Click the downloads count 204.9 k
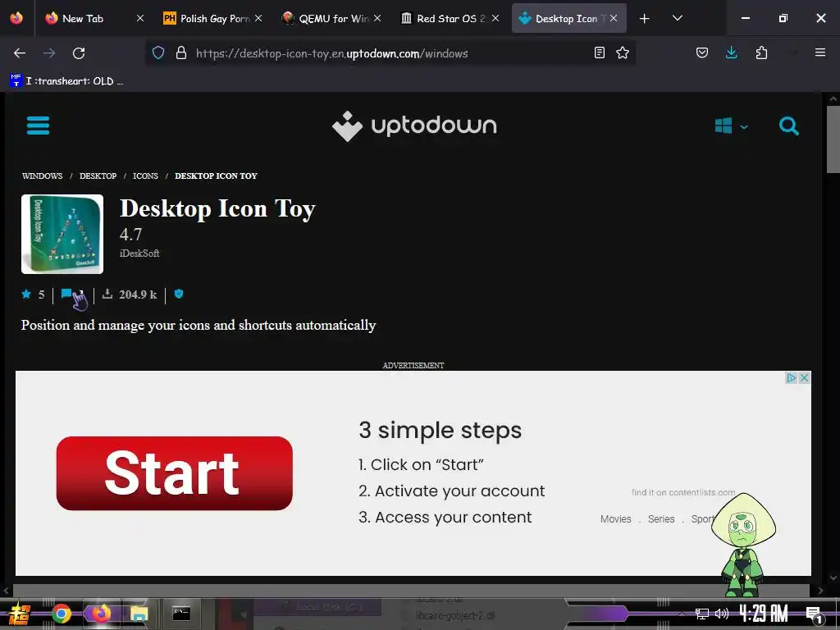The height and width of the screenshot is (630, 840). point(138,294)
